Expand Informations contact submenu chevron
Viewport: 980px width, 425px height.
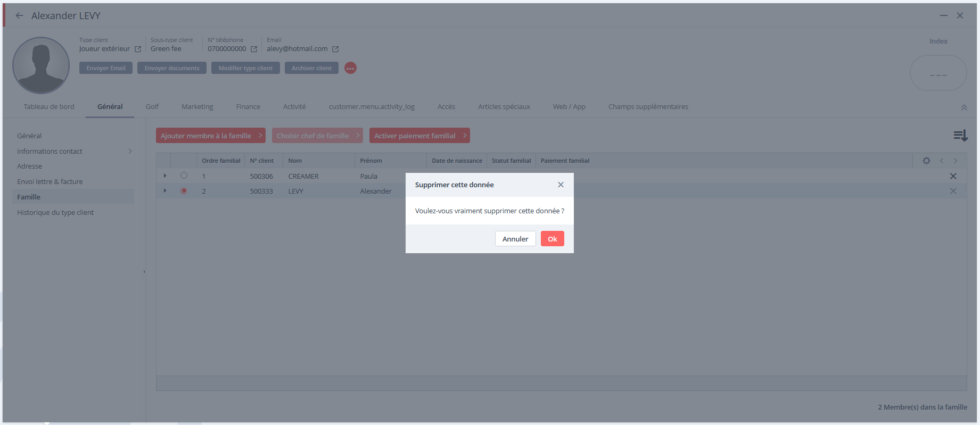130,151
